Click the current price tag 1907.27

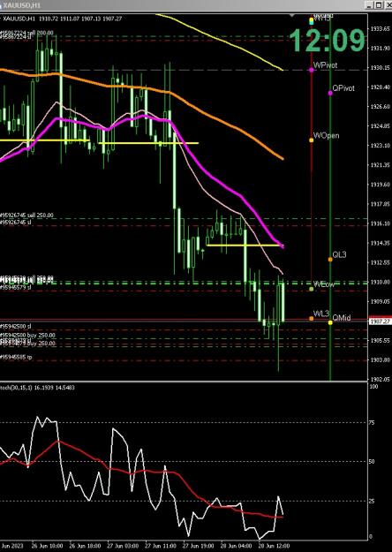[x=380, y=321]
